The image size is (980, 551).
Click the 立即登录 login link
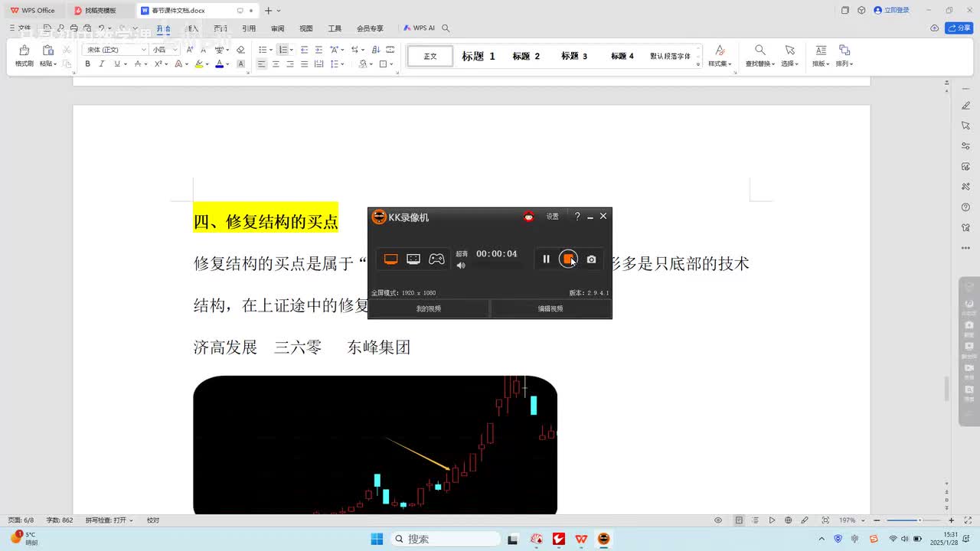point(892,11)
